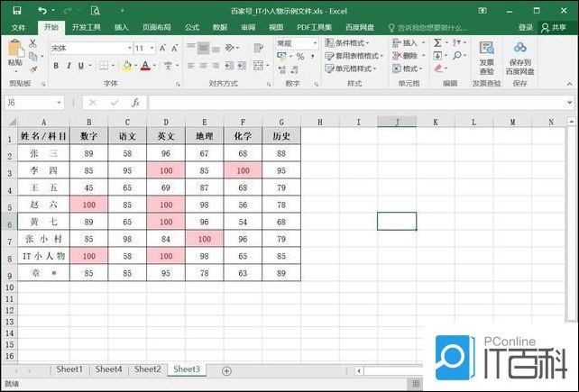This screenshot has height=392, width=579.
Task: Center text horizontally
Action: coord(204,66)
